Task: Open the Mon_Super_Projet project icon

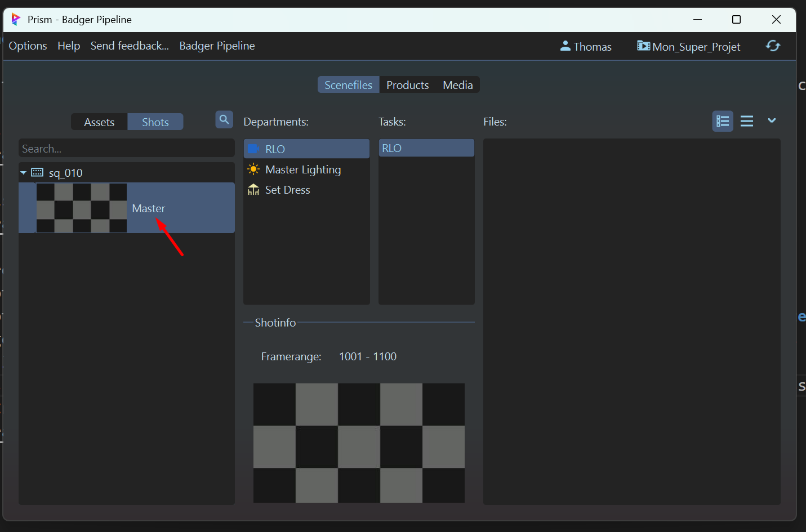Action: [643, 46]
